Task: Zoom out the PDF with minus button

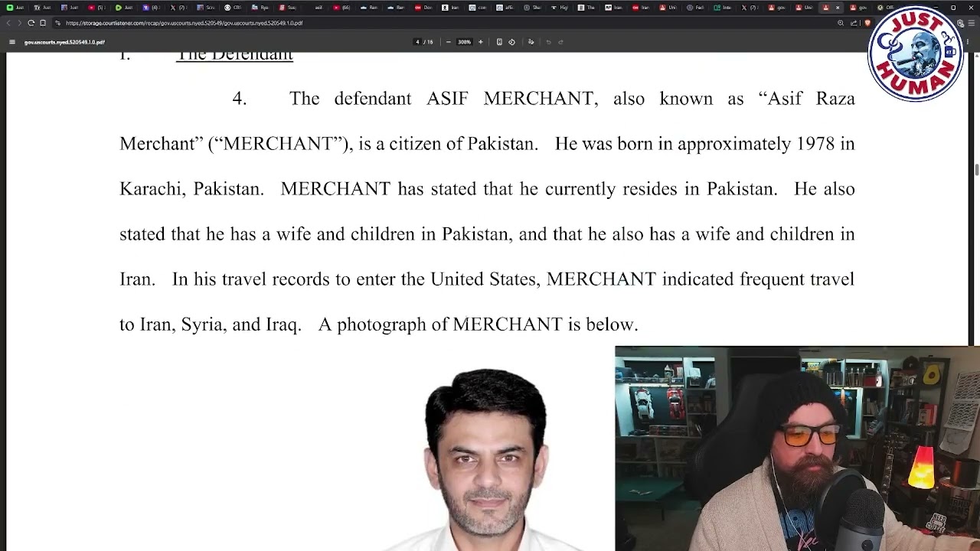Action: coord(448,42)
